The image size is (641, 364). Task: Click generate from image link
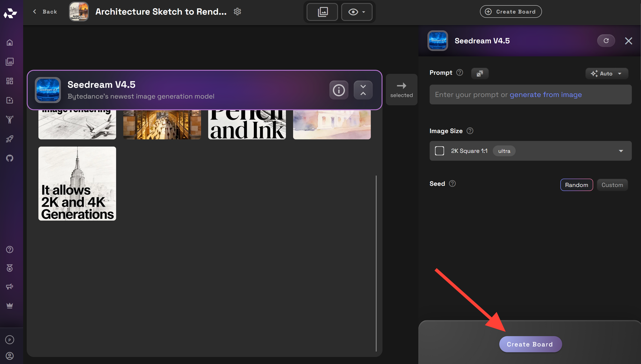pos(545,95)
